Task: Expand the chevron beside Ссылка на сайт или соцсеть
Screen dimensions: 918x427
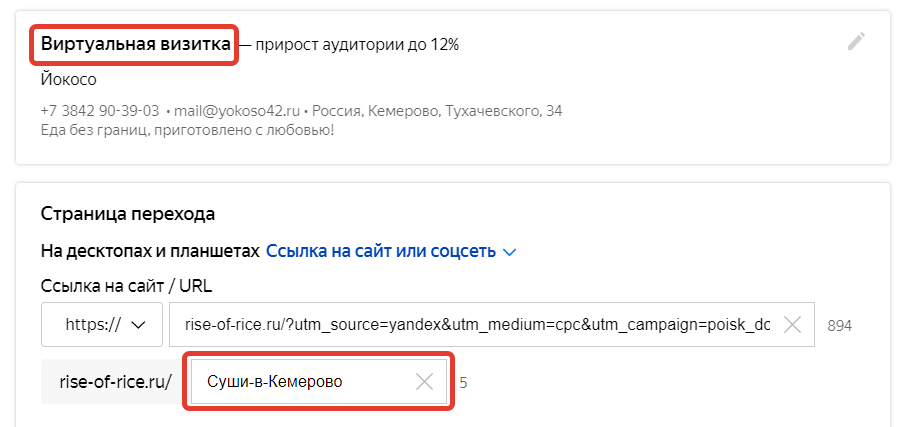Action: pyautogui.click(x=510, y=252)
